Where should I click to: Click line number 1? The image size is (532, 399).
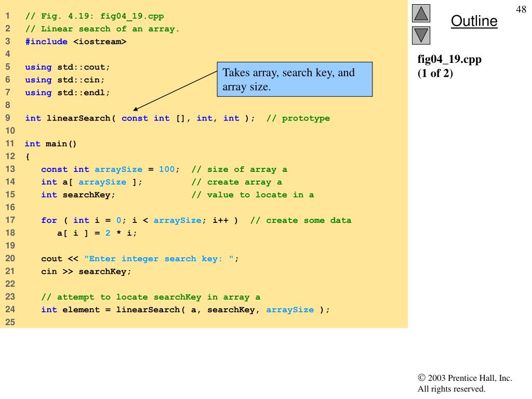tap(7, 16)
